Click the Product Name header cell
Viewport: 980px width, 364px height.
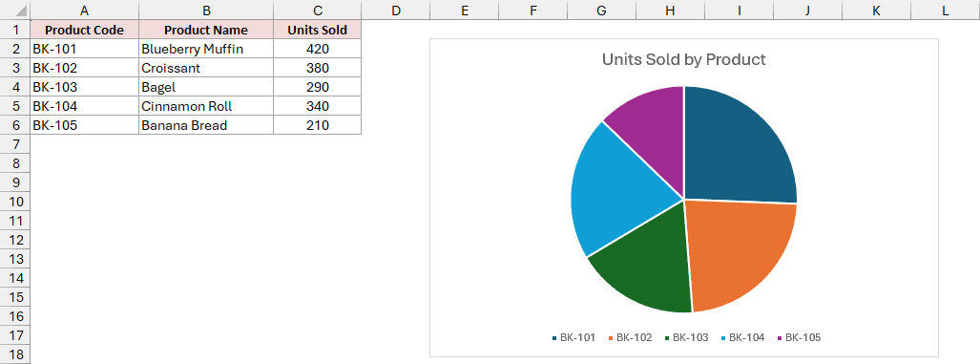point(206,30)
